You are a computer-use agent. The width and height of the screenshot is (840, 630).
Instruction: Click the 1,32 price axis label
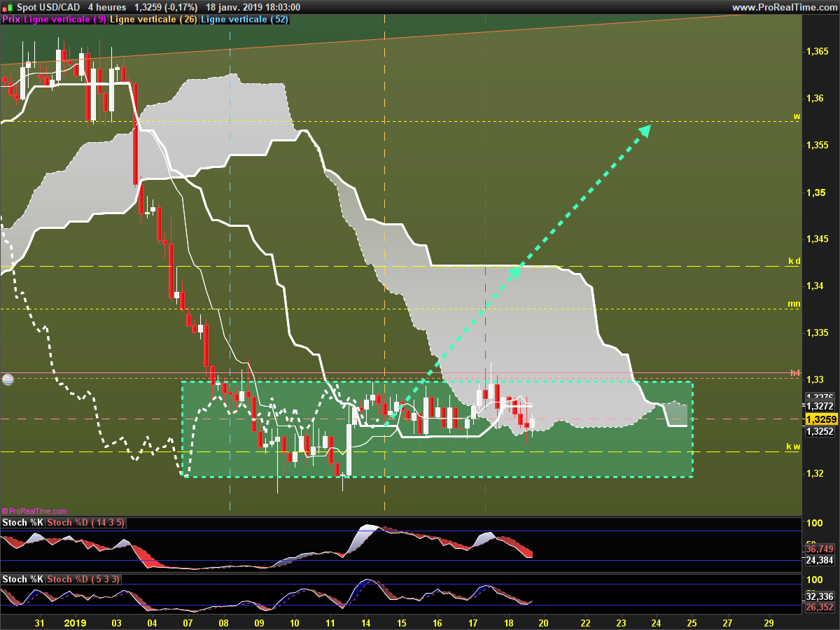pos(815,473)
